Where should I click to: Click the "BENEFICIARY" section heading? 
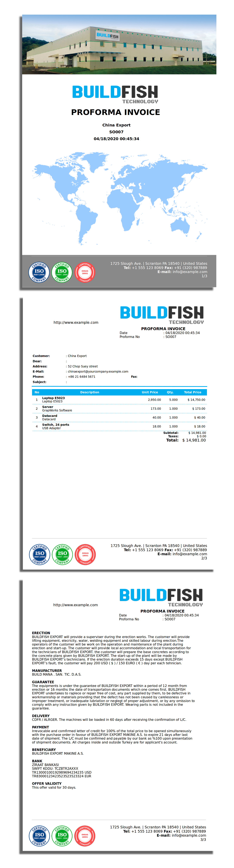[x=44, y=750]
